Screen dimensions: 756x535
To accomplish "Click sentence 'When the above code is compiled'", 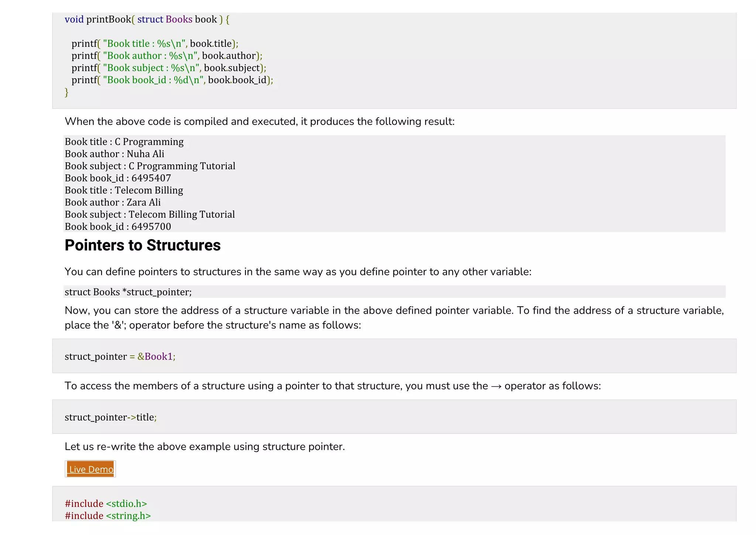I will [260, 122].
